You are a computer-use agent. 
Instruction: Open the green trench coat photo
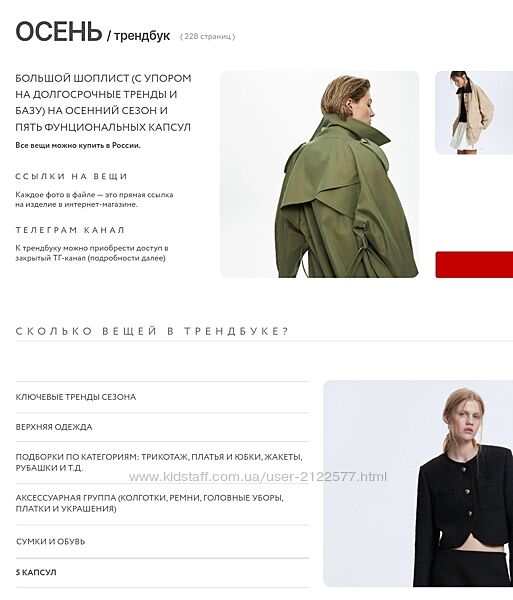(319, 174)
